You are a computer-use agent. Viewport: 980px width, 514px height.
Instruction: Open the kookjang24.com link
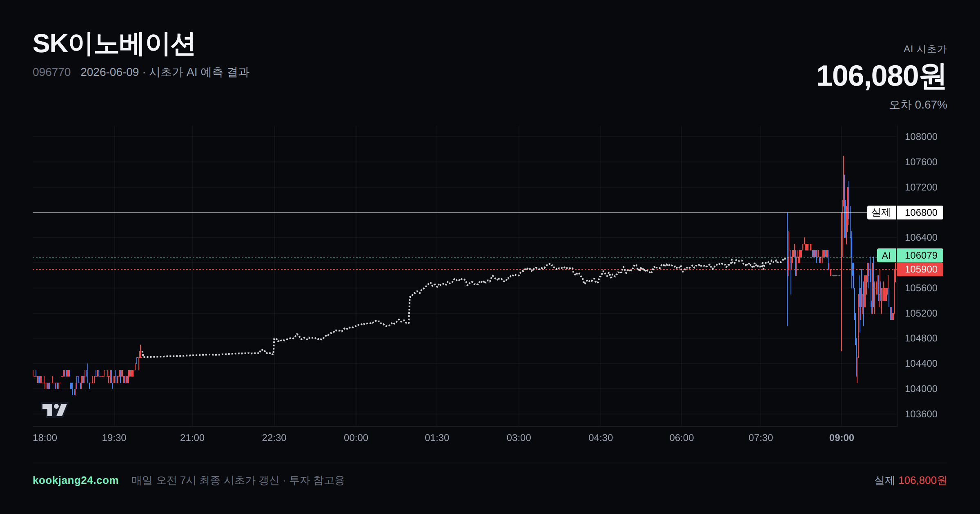pos(76,480)
